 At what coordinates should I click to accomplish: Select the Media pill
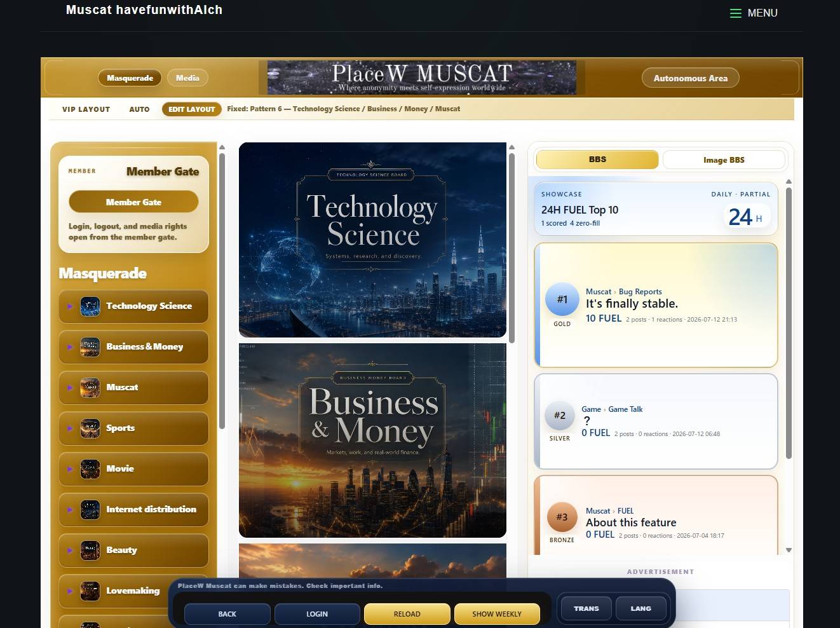pos(187,78)
